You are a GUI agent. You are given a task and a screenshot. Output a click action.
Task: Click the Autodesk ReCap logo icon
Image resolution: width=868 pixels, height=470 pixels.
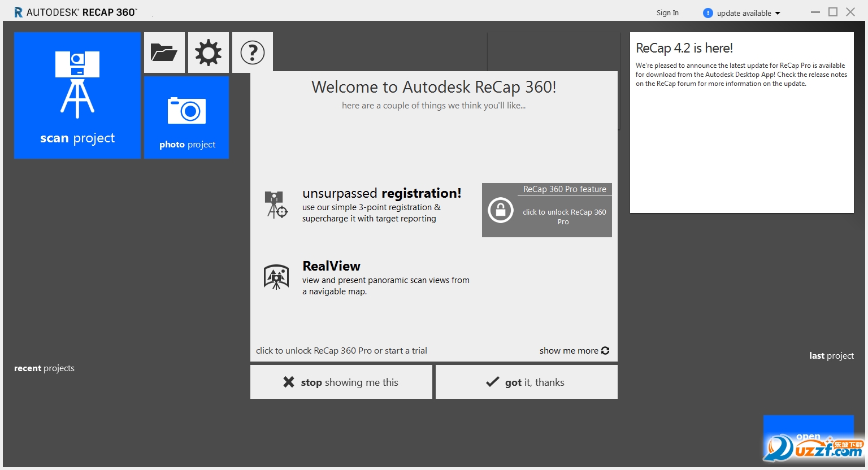point(19,12)
